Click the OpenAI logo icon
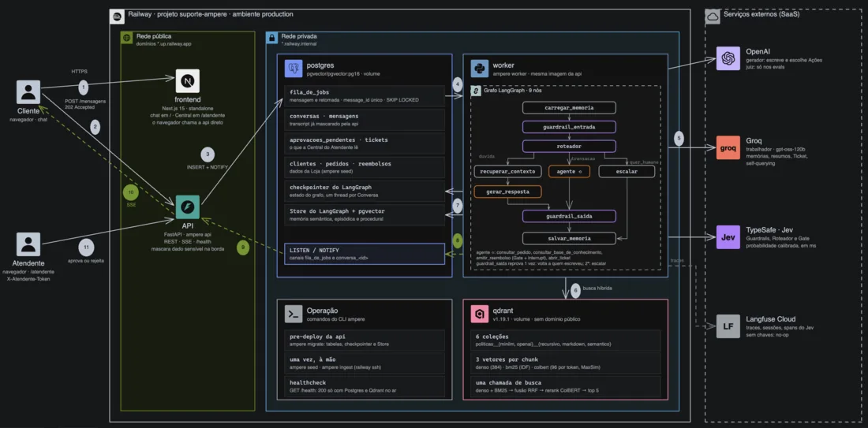The image size is (868, 428). pyautogui.click(x=728, y=58)
